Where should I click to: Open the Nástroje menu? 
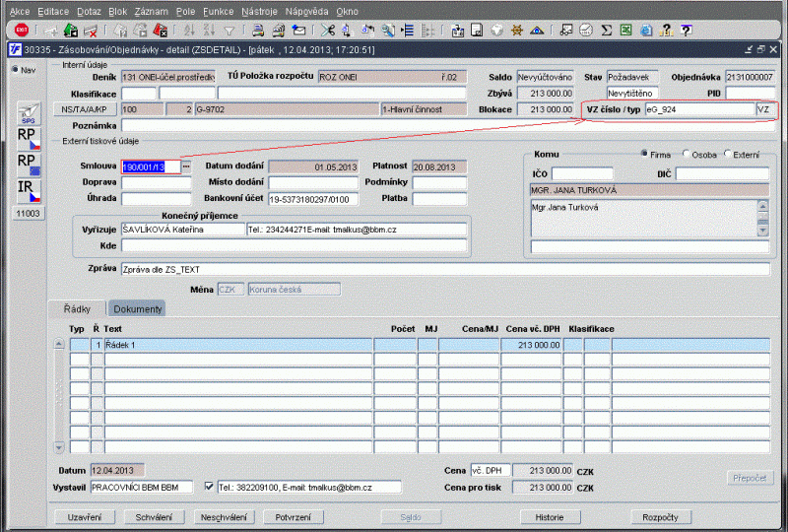(259, 9)
